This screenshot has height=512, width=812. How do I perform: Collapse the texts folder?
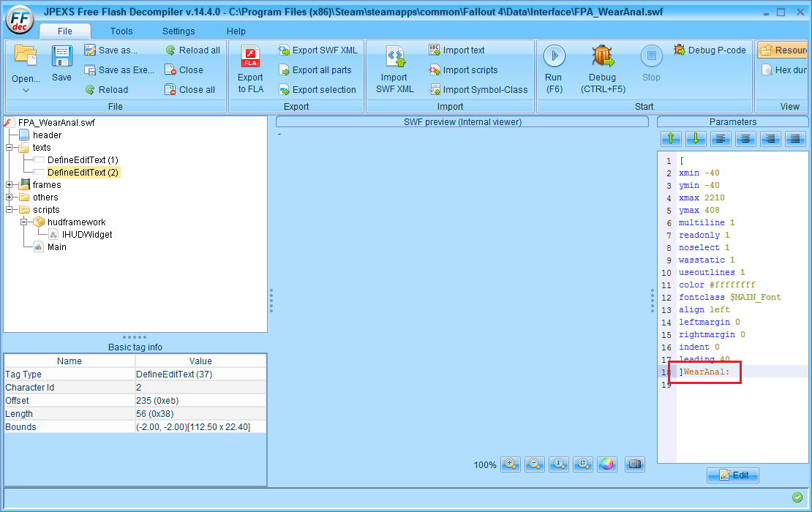[10, 148]
